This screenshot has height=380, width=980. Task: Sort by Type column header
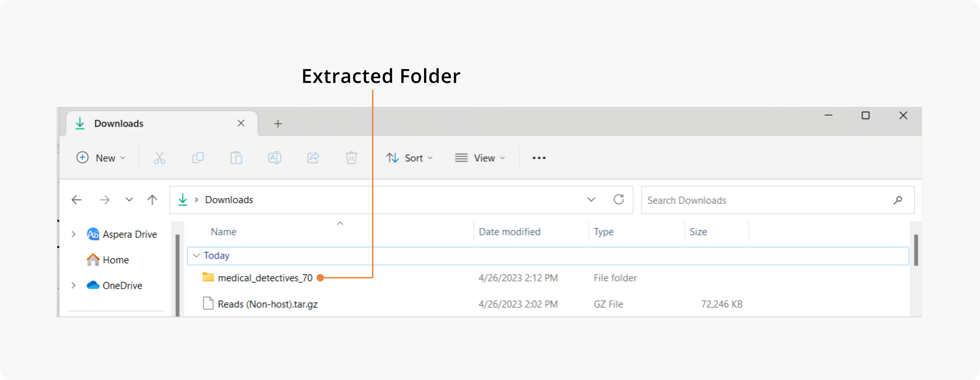[x=604, y=231]
